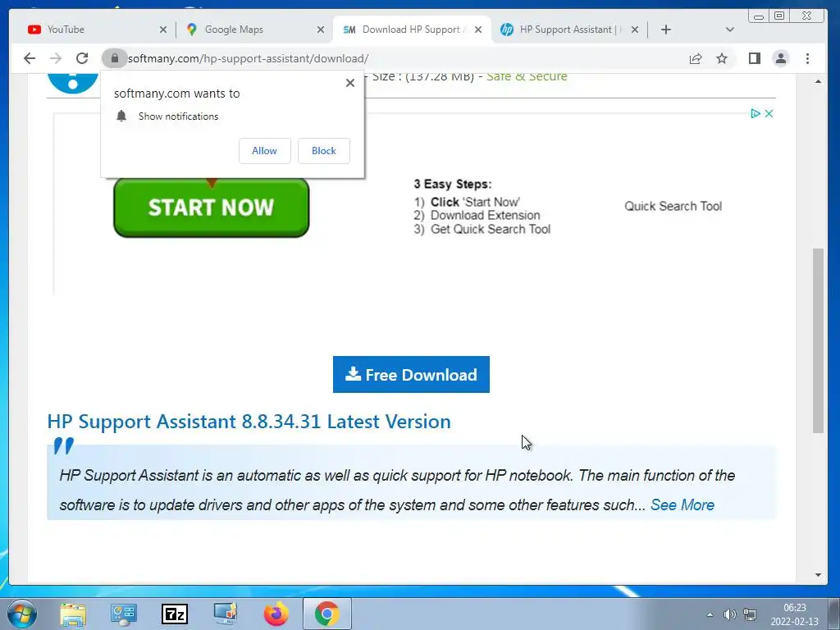840x630 pixels.
Task: Click the blue download circle icon
Action: pyautogui.click(x=72, y=82)
